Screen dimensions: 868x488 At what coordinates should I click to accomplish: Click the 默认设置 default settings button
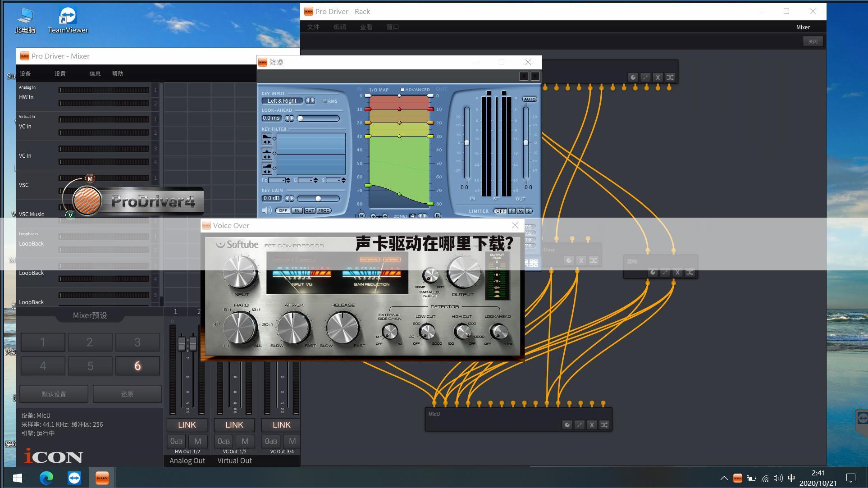[54, 394]
